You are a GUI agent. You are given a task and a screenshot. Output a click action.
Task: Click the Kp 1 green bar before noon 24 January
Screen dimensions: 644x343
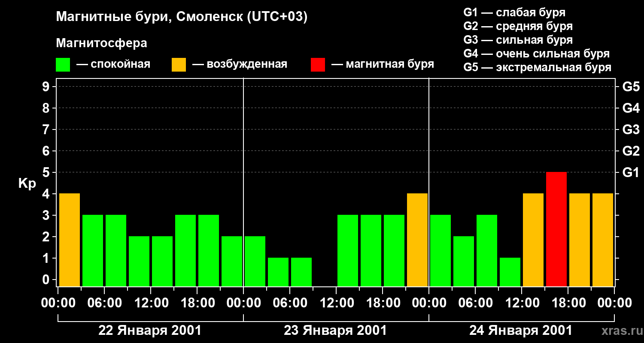(x=510, y=272)
